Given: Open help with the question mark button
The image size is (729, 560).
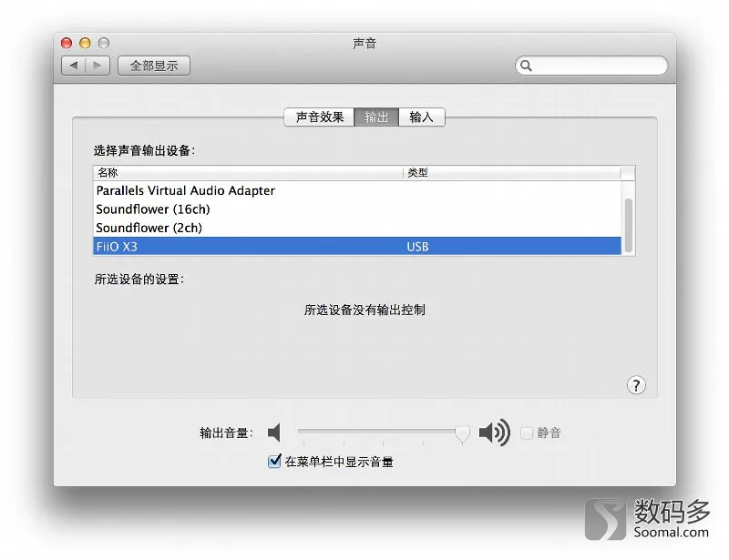Looking at the screenshot, I should click(636, 385).
